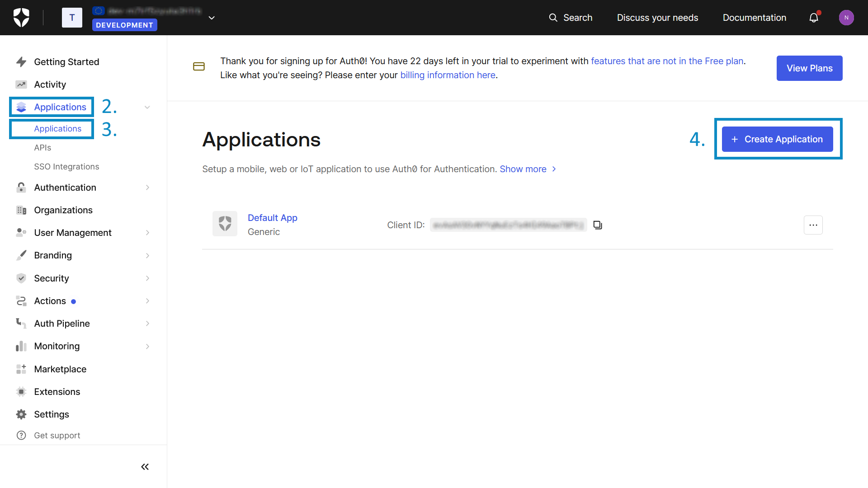Screen dimensions: 868x488
Task: Click the Getting Started lightning icon
Action: [x=21, y=62]
